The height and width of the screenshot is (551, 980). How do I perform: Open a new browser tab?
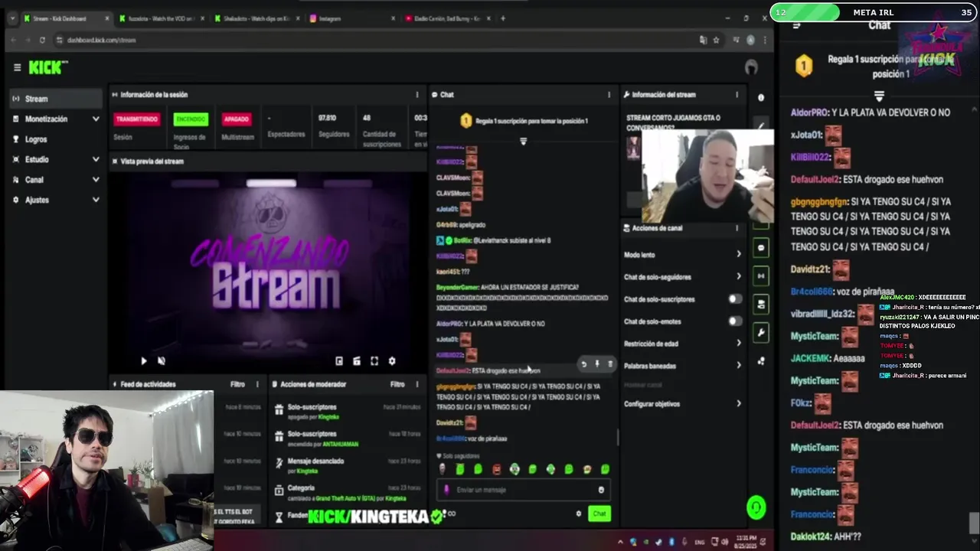click(x=503, y=18)
